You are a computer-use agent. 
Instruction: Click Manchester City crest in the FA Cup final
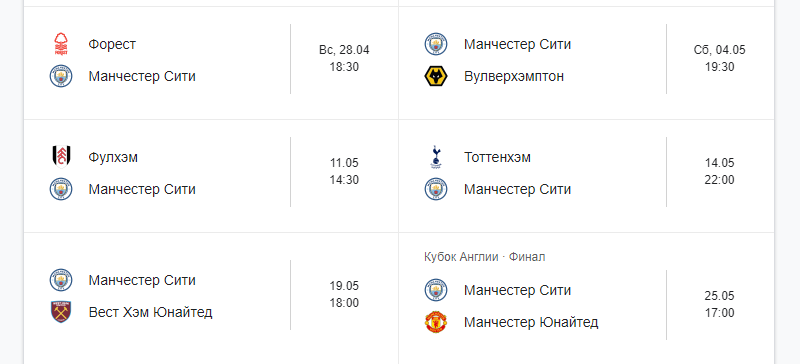pyautogui.click(x=436, y=290)
